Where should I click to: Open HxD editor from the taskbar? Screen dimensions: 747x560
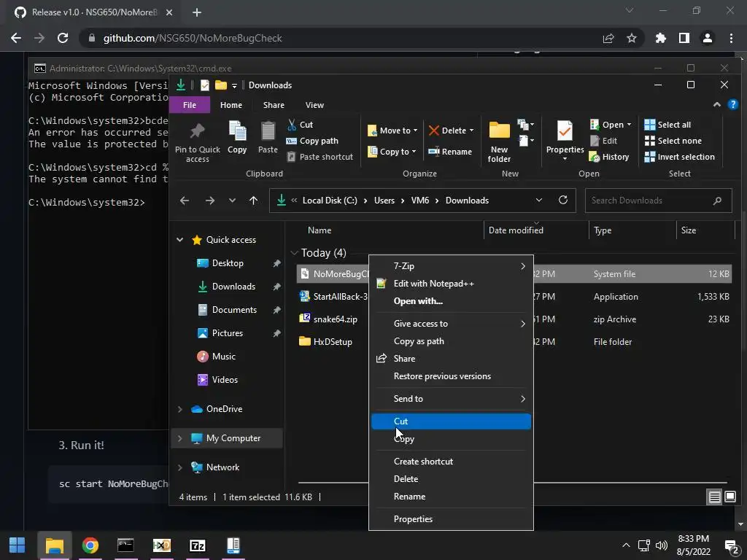(x=161, y=545)
